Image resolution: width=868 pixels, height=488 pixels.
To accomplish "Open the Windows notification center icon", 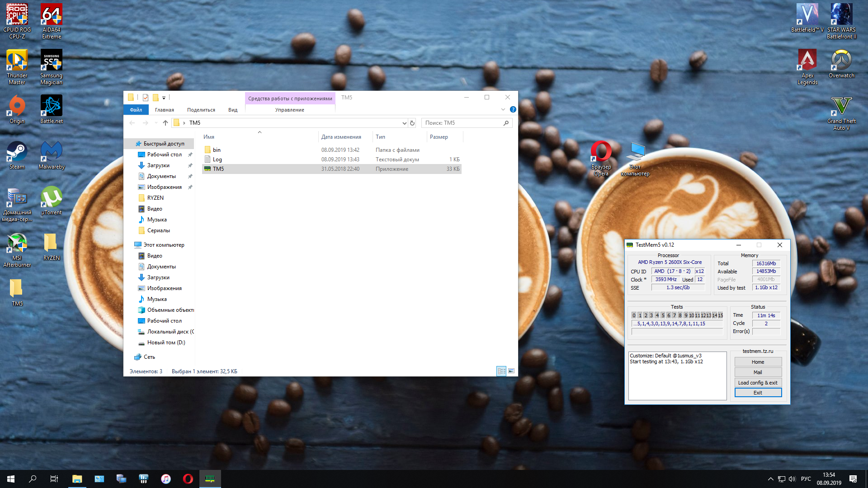I will point(853,479).
